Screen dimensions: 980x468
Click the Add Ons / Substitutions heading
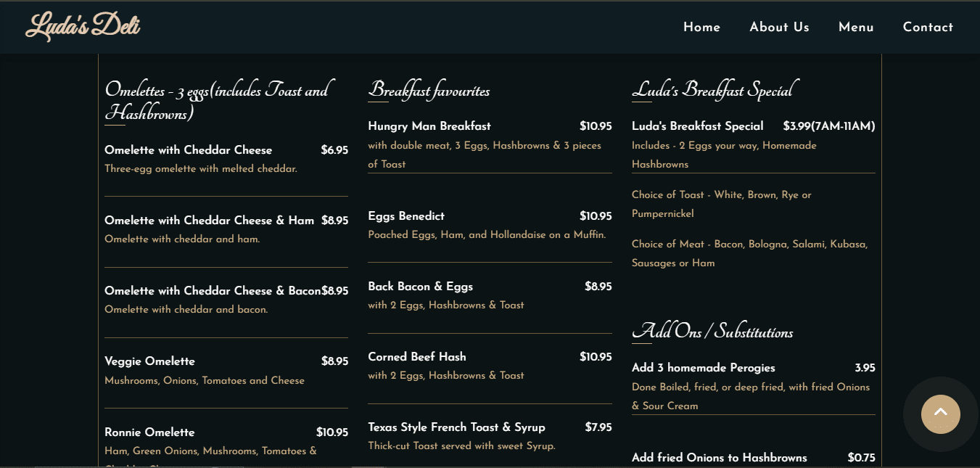(x=712, y=332)
